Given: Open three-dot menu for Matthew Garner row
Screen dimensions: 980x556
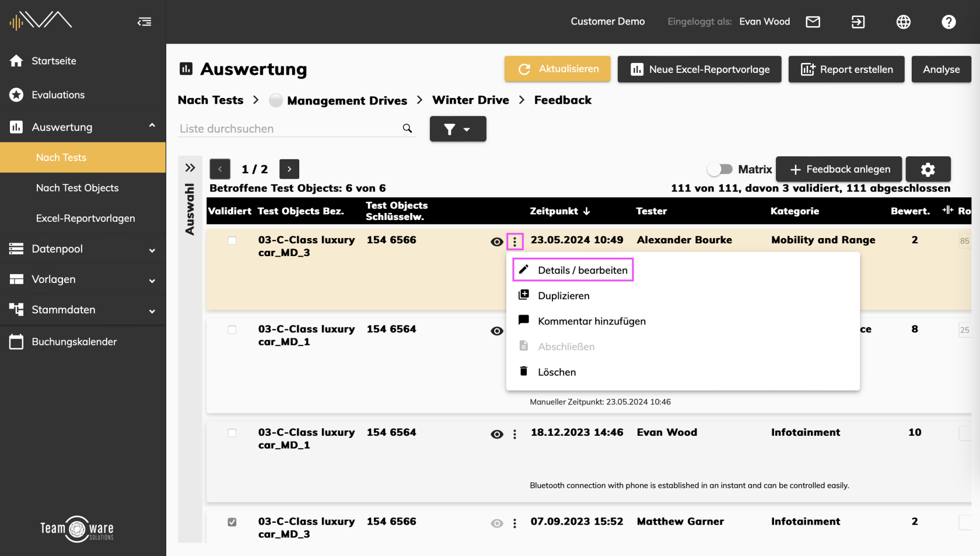Looking at the screenshot, I should tap(514, 523).
